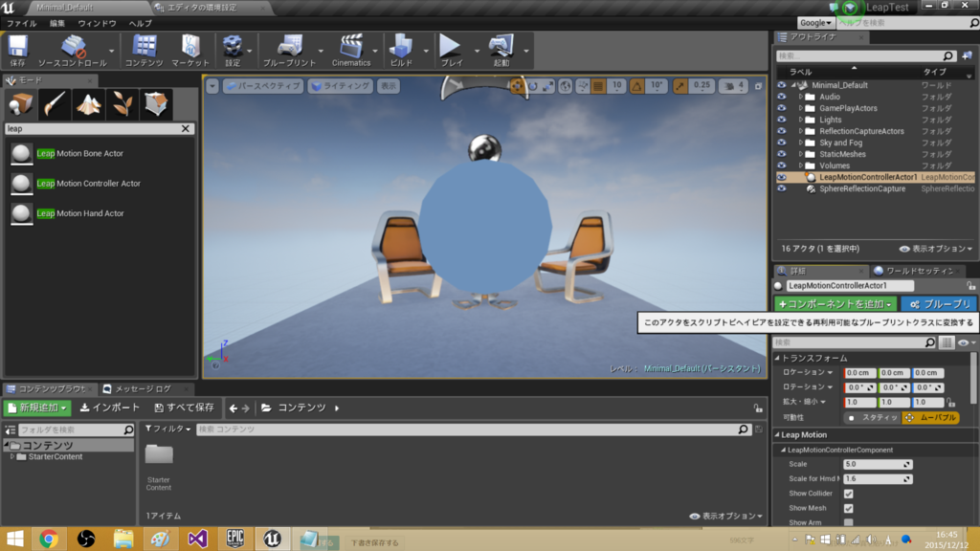Open the Filters (フィルタ) dropdown

tap(167, 430)
